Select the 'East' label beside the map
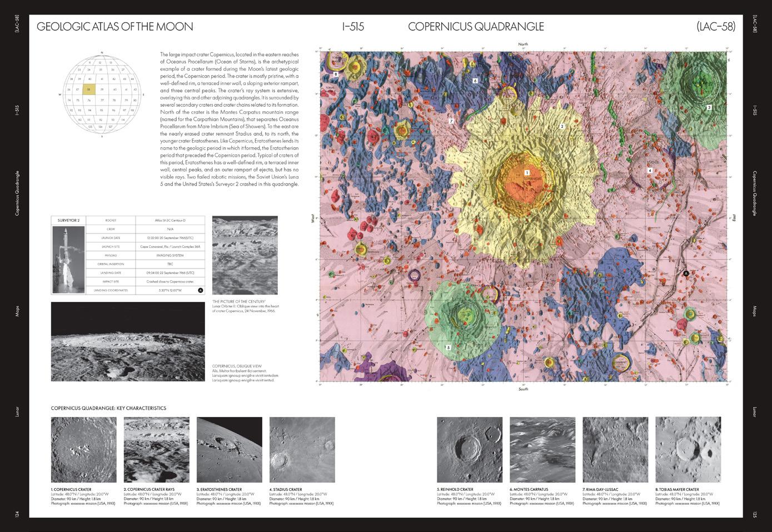 tap(734, 218)
